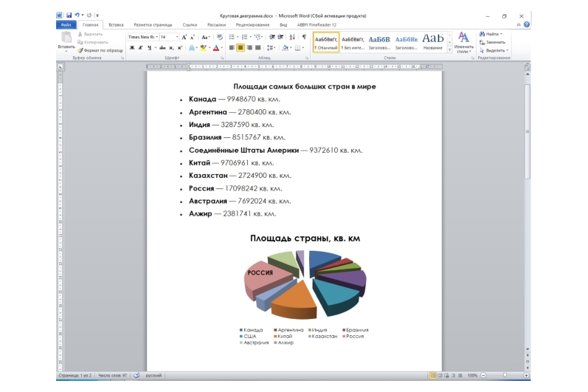Click Format Painter (Формат по образцу)

[100, 50]
